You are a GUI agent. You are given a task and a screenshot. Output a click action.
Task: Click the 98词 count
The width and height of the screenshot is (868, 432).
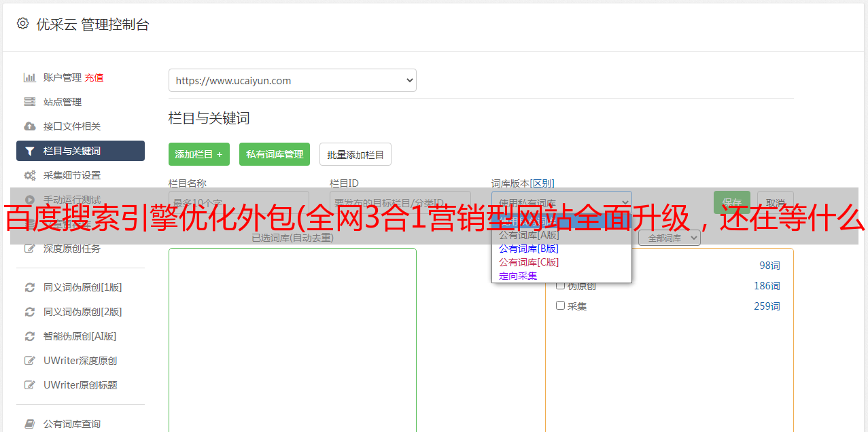[769, 266]
